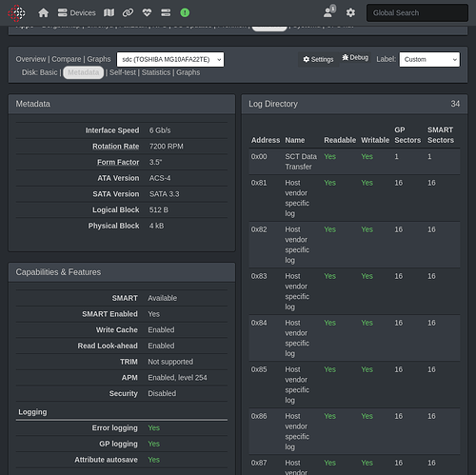
Task: Click the 0x00 address cell
Action: pyautogui.click(x=259, y=157)
